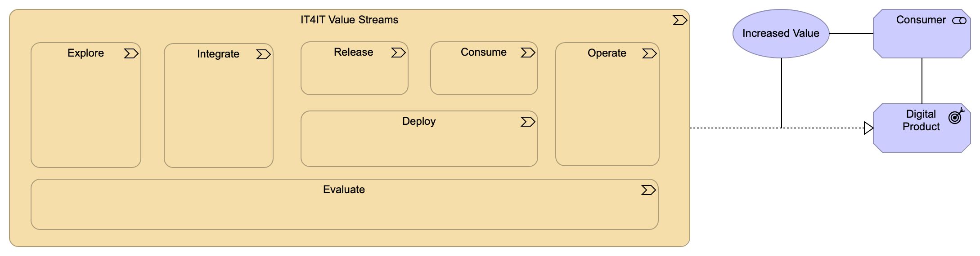Click the Integrate label text

[218, 54]
